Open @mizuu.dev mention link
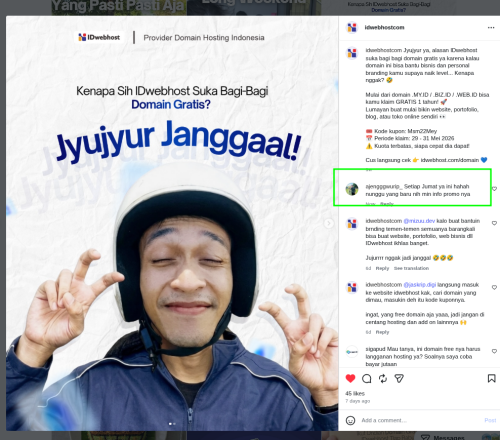Viewport: 500px width, 440px height. tap(419, 221)
